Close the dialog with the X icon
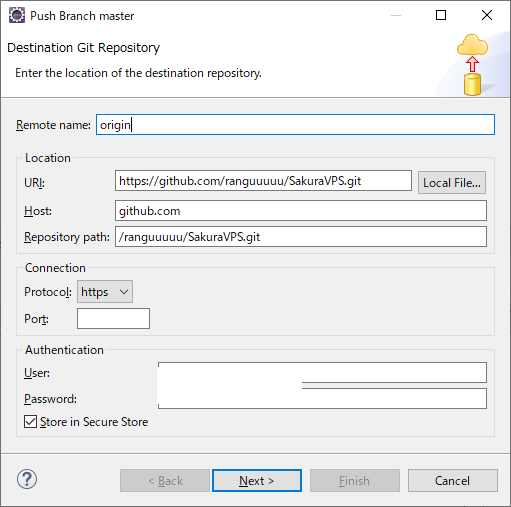The width and height of the screenshot is (511, 507). click(487, 15)
